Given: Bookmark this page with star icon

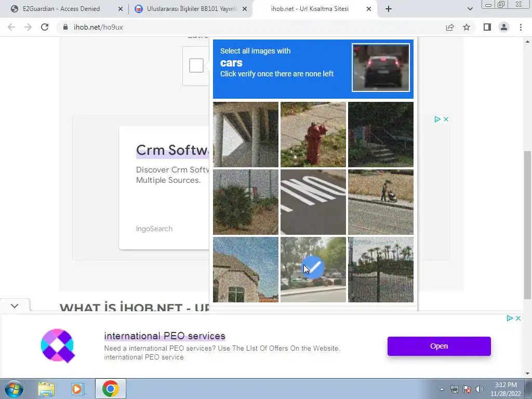Looking at the screenshot, I should coord(467,27).
